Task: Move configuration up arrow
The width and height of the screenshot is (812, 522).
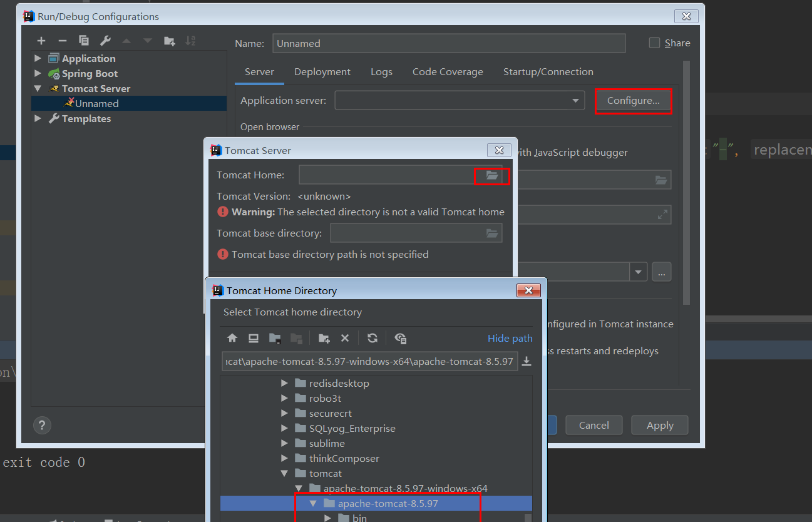Action: [126, 41]
